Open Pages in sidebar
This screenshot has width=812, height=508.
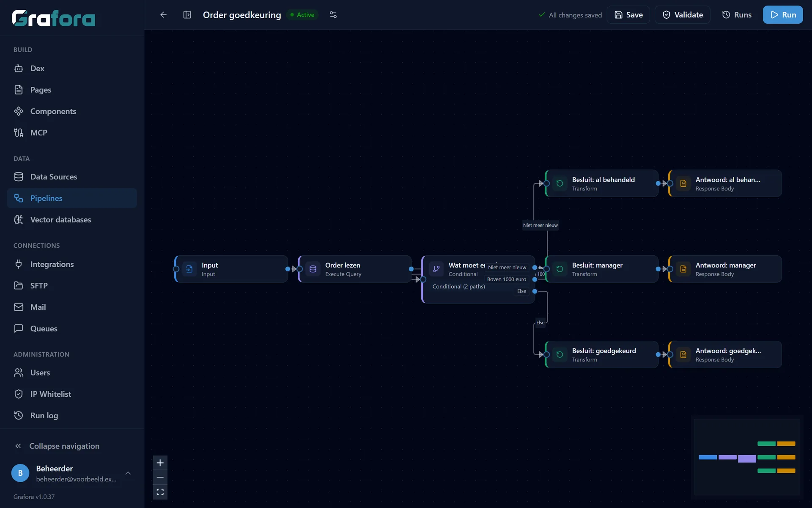tap(72, 90)
